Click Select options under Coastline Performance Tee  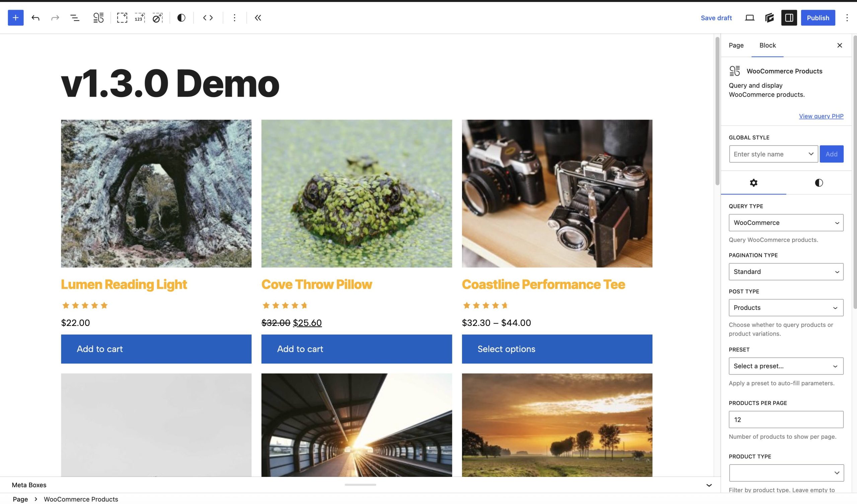click(557, 349)
